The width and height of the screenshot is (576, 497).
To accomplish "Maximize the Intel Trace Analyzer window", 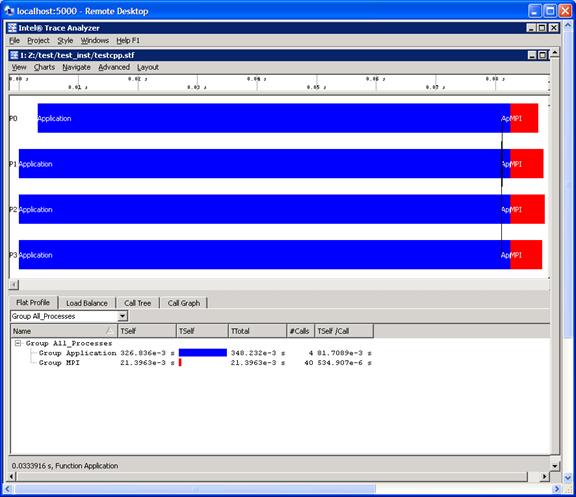I will point(542,28).
